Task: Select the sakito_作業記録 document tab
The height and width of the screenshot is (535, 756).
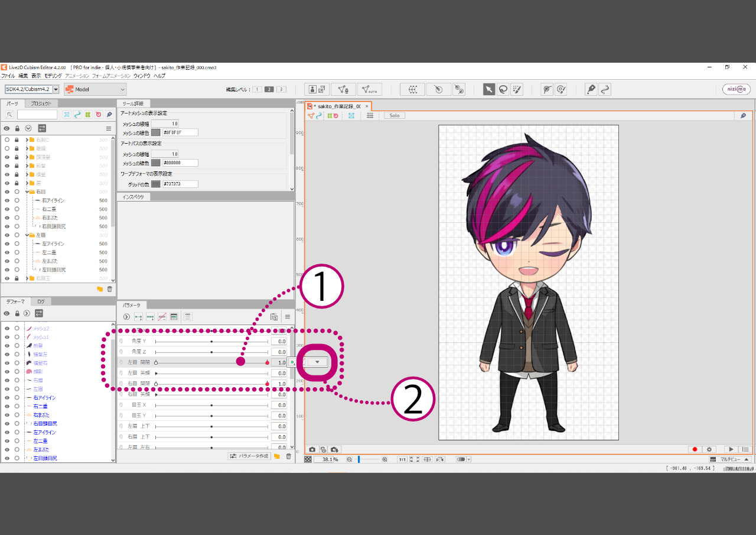Action: [338, 106]
